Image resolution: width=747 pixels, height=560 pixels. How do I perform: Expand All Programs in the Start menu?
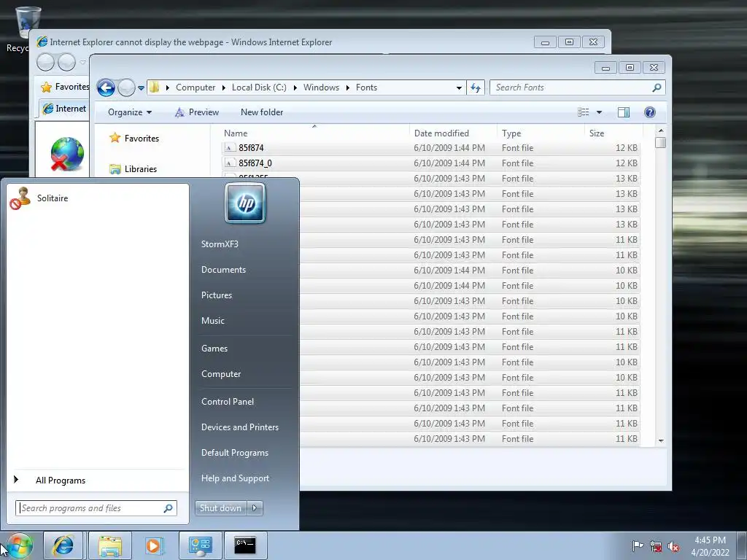[x=98, y=481]
